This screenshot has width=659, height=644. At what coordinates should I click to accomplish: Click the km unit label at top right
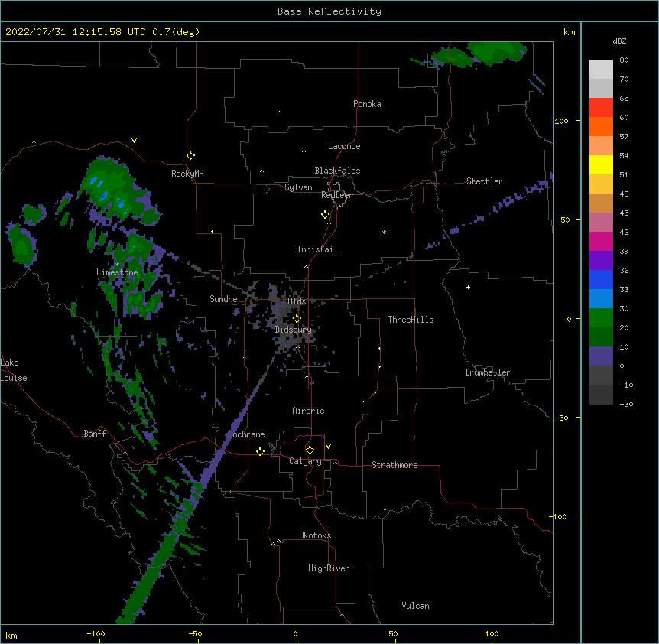(x=569, y=32)
